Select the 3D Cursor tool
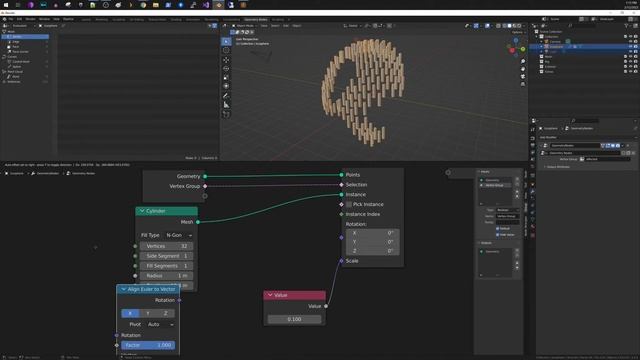640x360 pixels. point(226,50)
